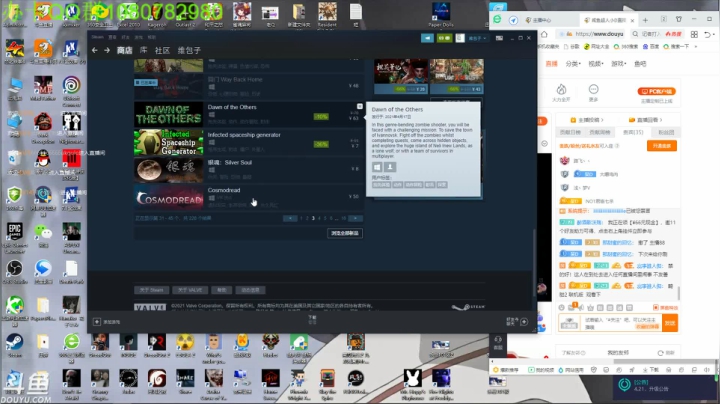
Task: Open 贵宾(35) tab in Douyu panel
Action: [x=633, y=132]
